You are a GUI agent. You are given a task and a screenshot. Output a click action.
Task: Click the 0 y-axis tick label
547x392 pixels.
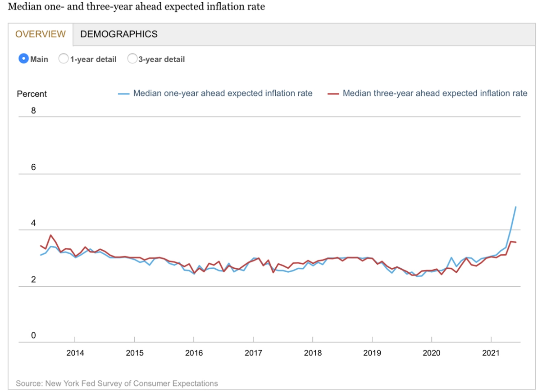[x=33, y=336]
